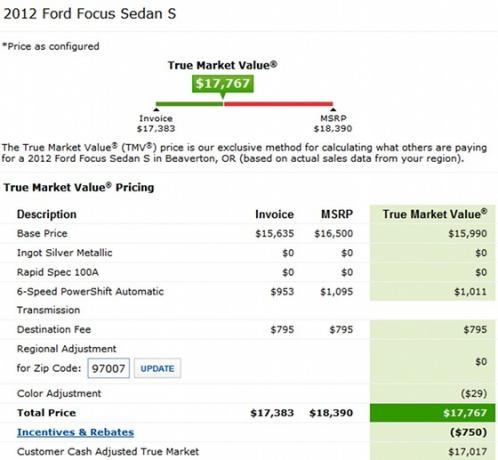Viewport: 498px width, 460px height.
Task: Click the Ingot Silver Metallic row
Action: coord(248,253)
